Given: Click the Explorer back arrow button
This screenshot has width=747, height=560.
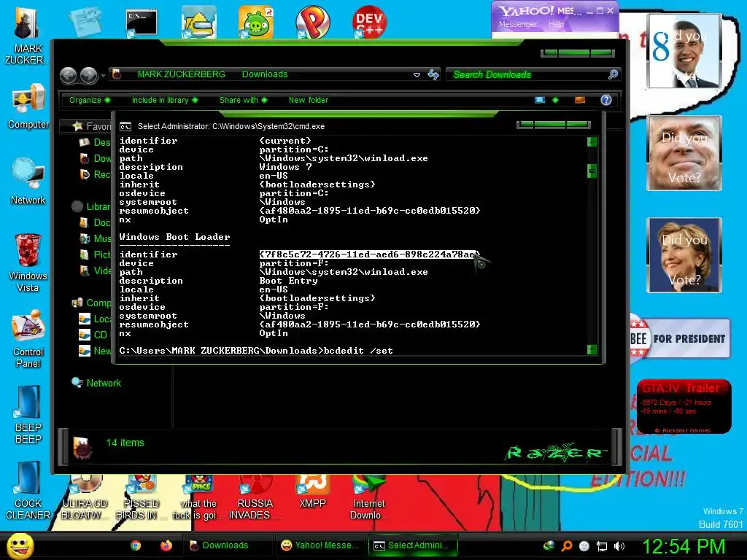Looking at the screenshot, I should pos(68,75).
